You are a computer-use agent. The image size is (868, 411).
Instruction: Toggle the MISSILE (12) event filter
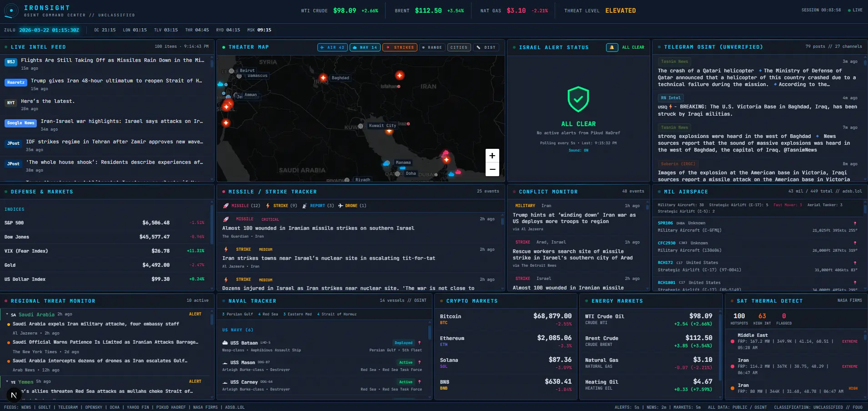pos(241,206)
